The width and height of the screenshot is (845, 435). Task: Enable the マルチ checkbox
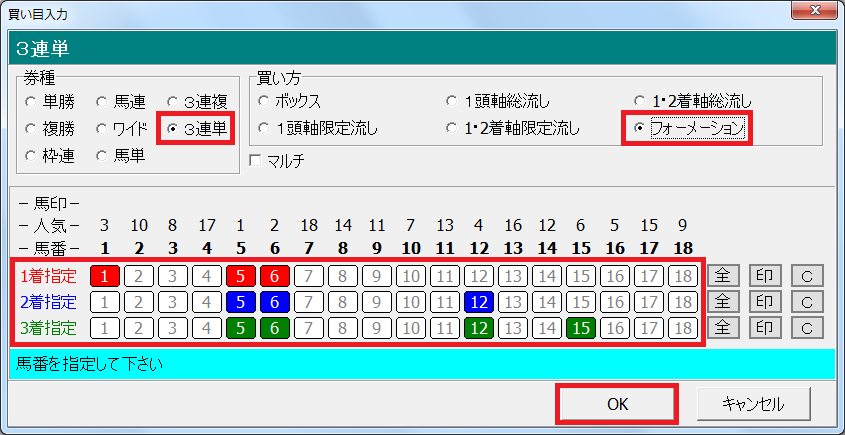(257, 160)
